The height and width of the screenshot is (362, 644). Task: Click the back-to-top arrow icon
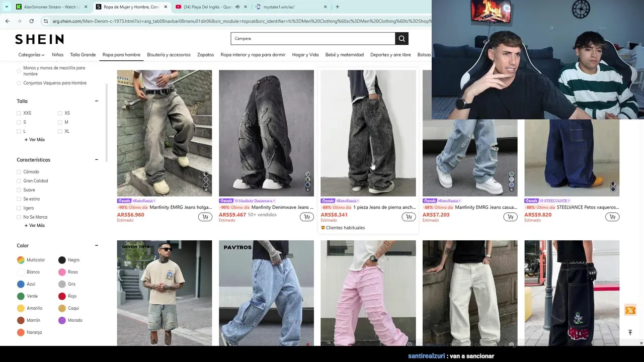tap(630, 332)
